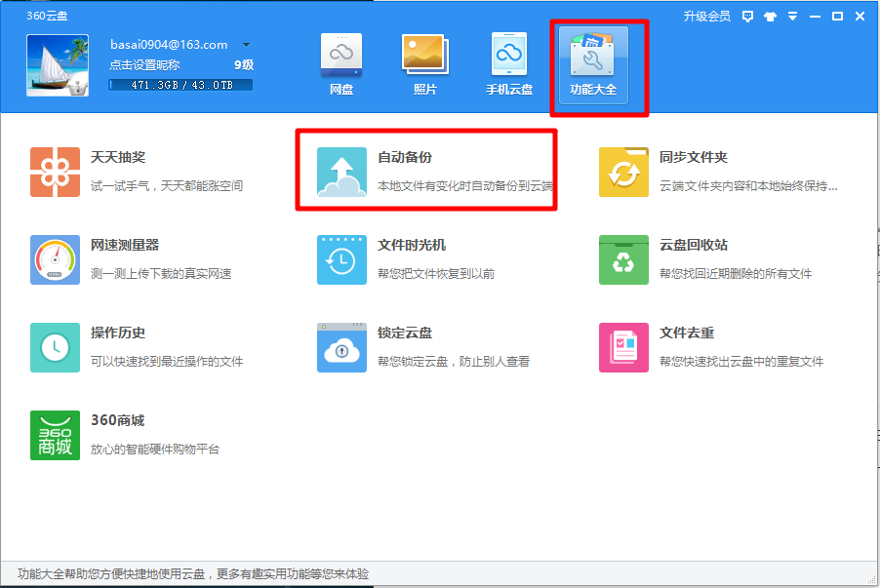The height and width of the screenshot is (588, 880).
Task: Click the 360商城 title text
Action: (118, 420)
